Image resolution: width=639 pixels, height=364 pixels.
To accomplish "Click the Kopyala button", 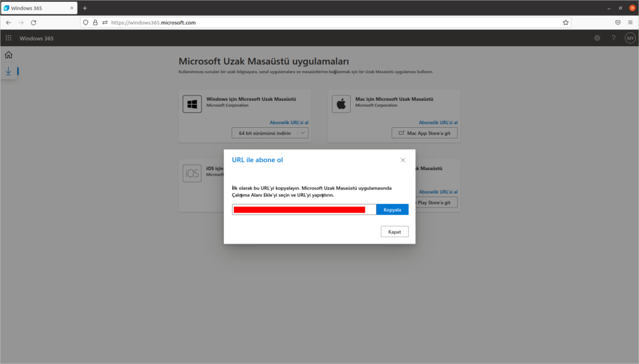I will click(x=393, y=209).
